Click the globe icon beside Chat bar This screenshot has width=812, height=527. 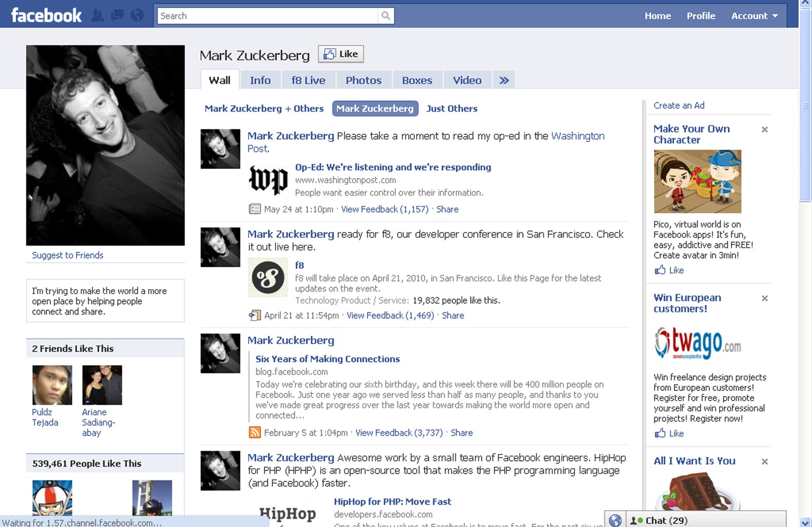coord(615,520)
